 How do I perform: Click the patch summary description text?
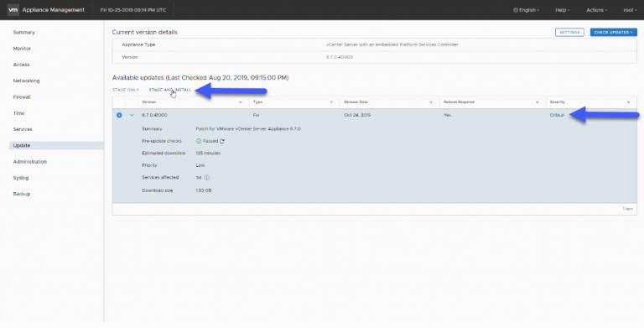click(248, 128)
